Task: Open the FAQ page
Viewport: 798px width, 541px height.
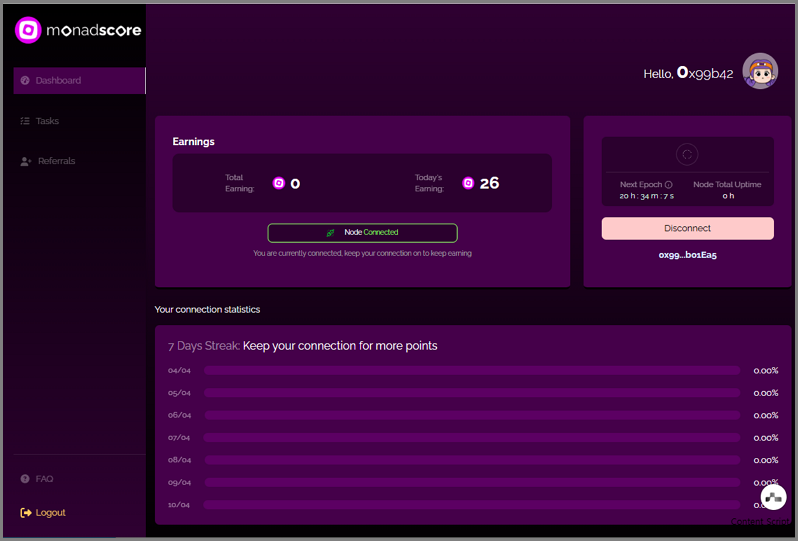Action: coord(37,479)
